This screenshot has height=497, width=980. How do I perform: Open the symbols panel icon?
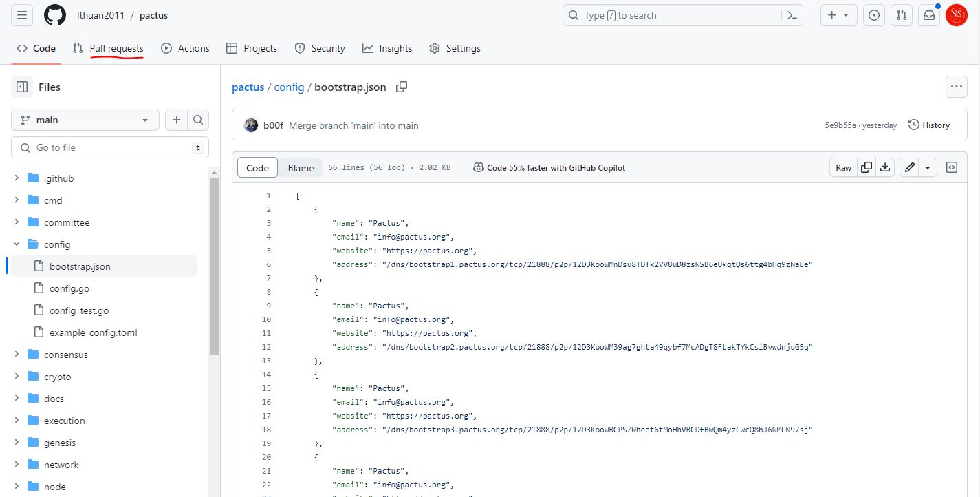[x=952, y=167]
